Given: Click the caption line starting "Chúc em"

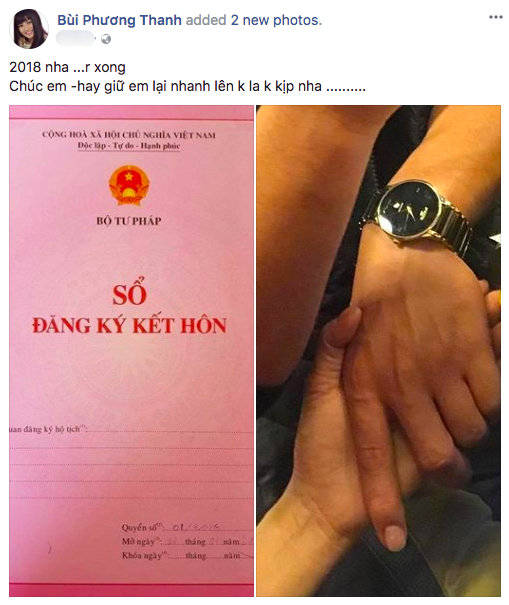Looking at the screenshot, I should (188, 86).
